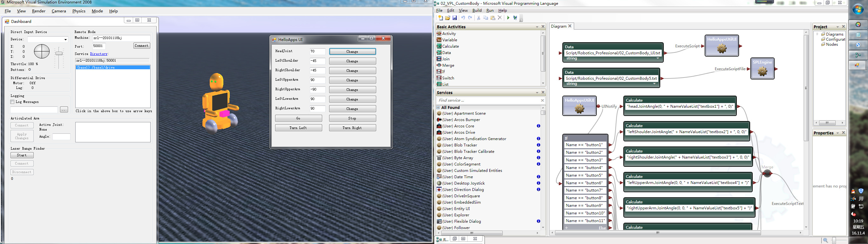
Task: Open the Services panel options arrow
Action: click(537, 92)
